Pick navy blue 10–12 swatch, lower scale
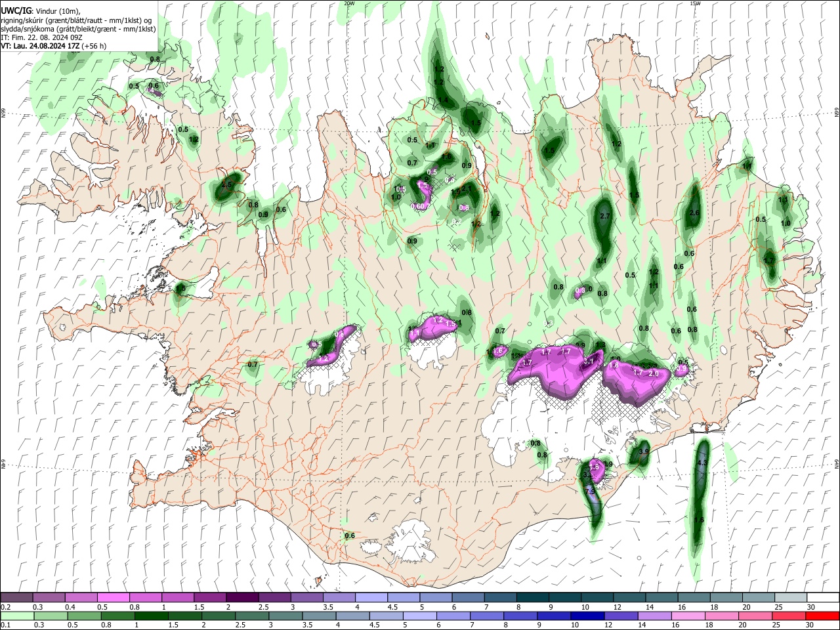 (587, 616)
